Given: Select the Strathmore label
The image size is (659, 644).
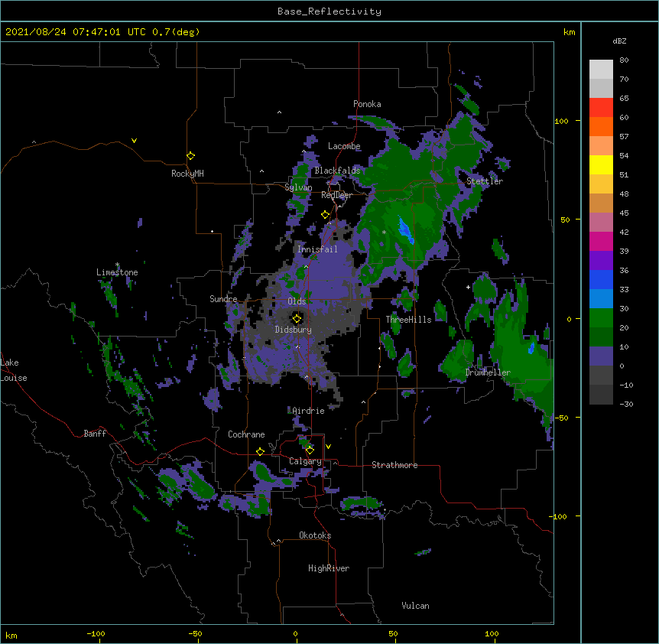Looking at the screenshot, I should [x=394, y=465].
